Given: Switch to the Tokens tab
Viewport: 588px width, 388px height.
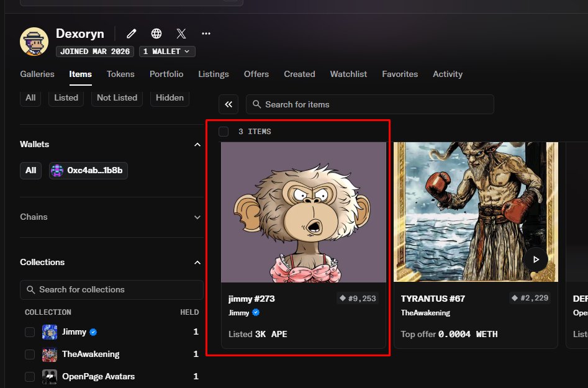Looking at the screenshot, I should [x=120, y=74].
